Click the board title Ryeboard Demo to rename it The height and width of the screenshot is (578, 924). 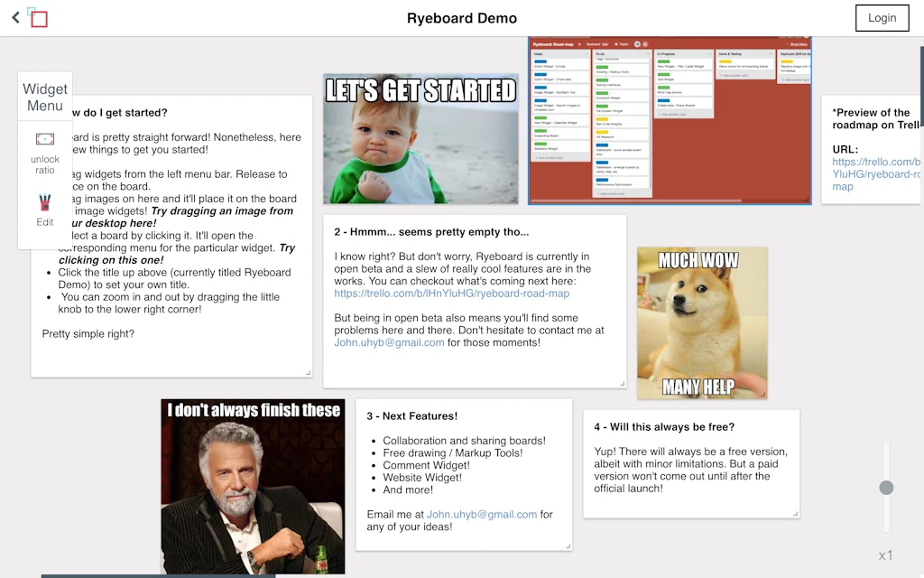pos(462,18)
